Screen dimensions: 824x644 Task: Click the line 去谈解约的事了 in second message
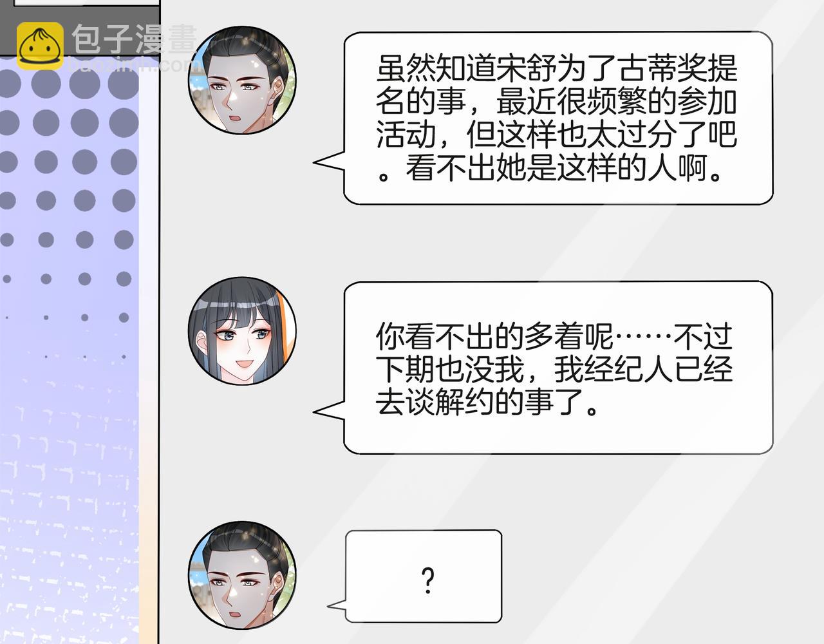coord(488,403)
